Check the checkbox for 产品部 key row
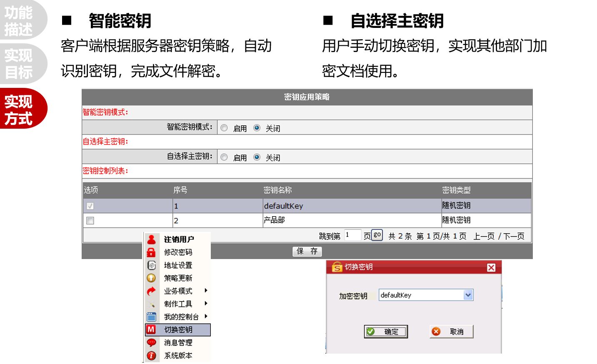This screenshot has height=364, width=597. (x=90, y=220)
